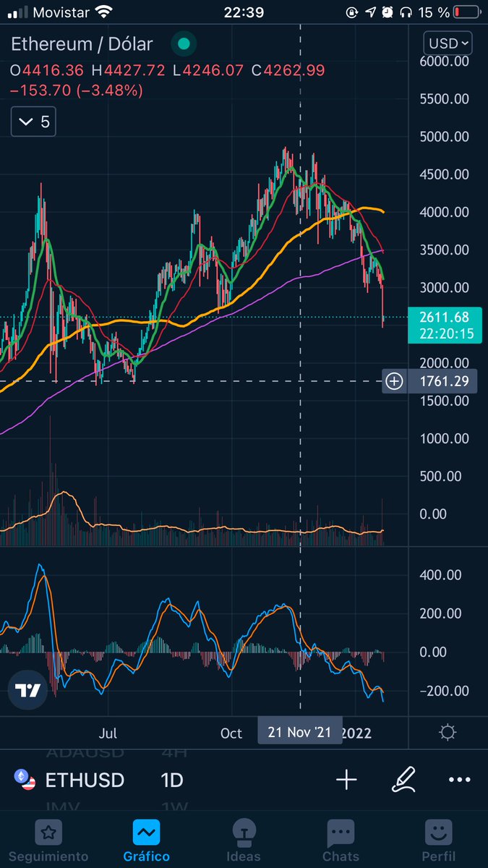Tap the L4246.07 low value

208,71
